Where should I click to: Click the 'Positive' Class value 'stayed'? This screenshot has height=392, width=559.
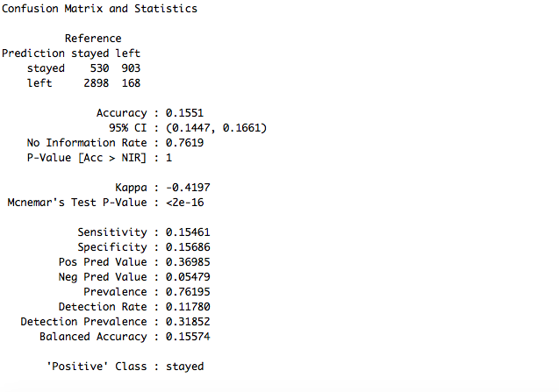point(184,367)
